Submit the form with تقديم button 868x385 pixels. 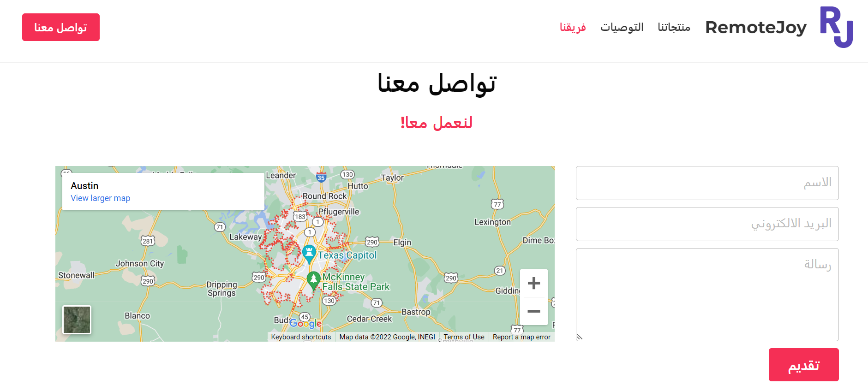[x=803, y=365]
